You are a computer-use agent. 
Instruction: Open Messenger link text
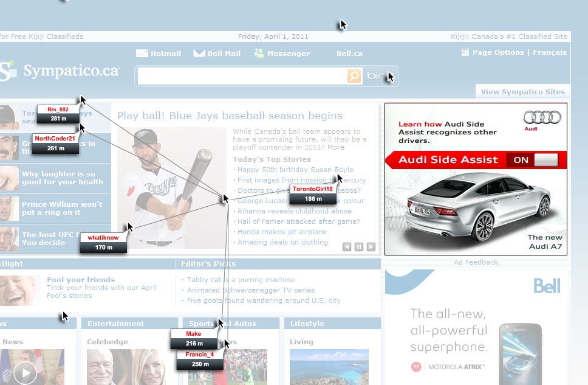tap(289, 54)
